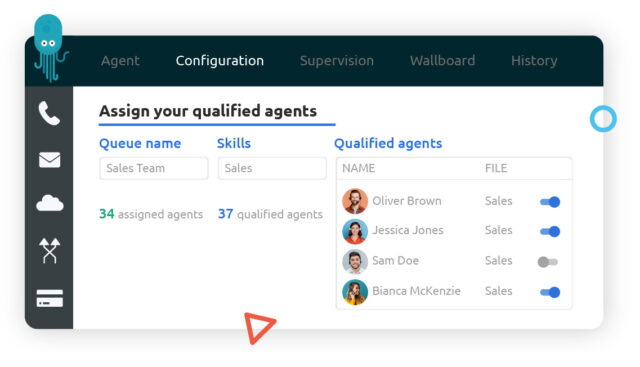
Task: Click the red triangle play icon
Action: (x=259, y=327)
